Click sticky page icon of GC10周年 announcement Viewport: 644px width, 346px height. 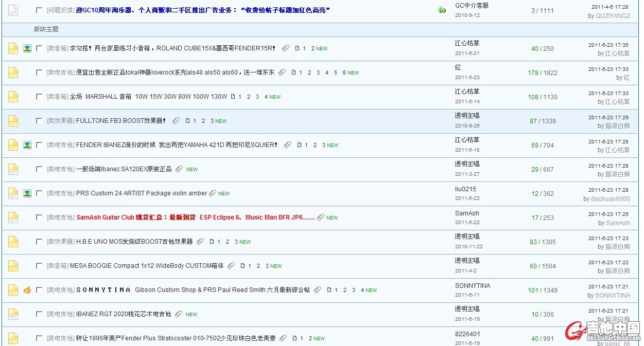pyautogui.click(x=13, y=10)
